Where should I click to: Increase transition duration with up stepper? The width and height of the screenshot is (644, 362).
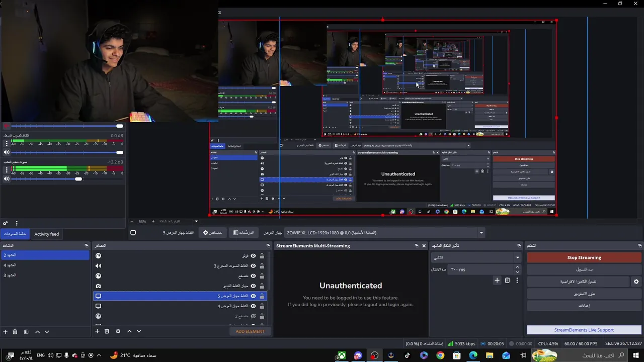[x=517, y=267]
